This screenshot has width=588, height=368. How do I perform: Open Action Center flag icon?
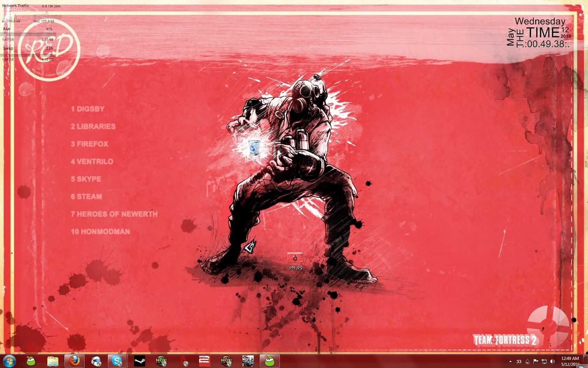coord(535,361)
